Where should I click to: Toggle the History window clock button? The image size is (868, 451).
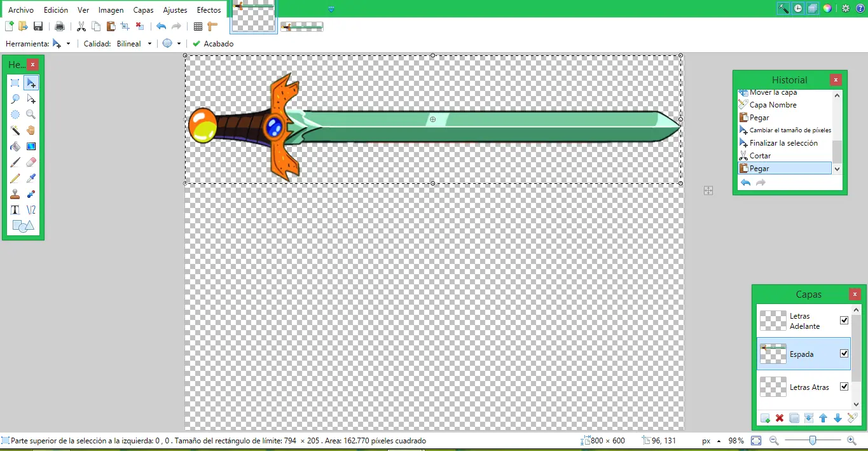point(798,8)
